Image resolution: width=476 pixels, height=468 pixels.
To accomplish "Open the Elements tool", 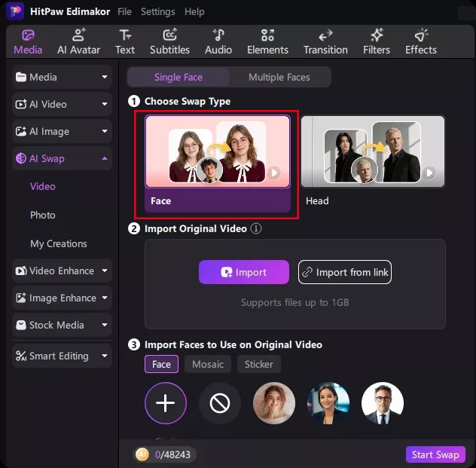I will (x=267, y=42).
